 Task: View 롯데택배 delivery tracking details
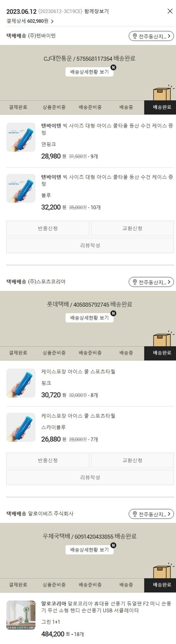(x=89, y=318)
